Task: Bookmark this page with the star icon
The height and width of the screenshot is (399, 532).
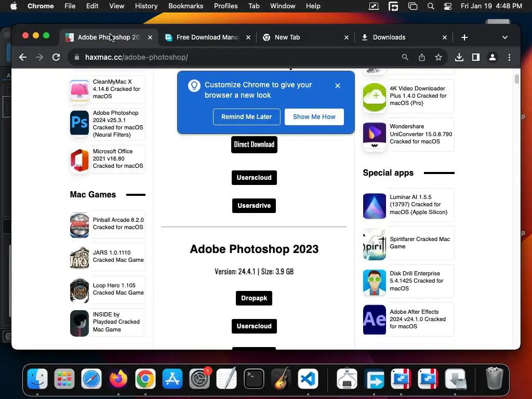Action: tap(438, 57)
